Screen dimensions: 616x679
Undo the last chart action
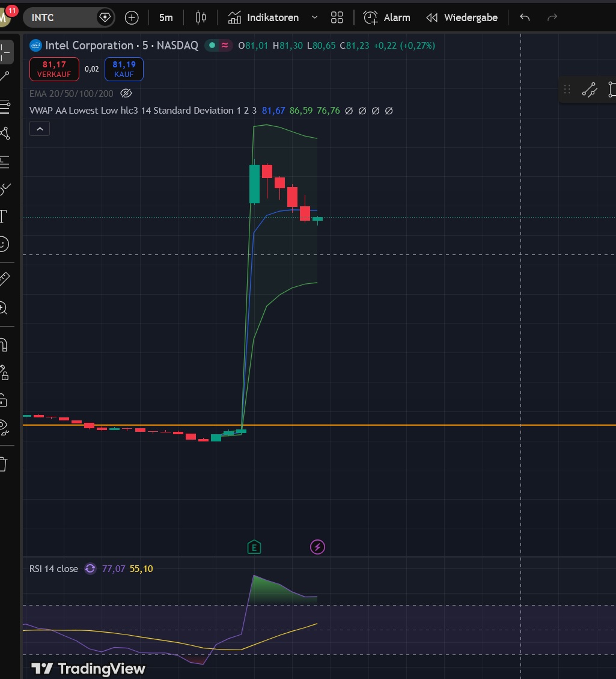click(x=525, y=18)
